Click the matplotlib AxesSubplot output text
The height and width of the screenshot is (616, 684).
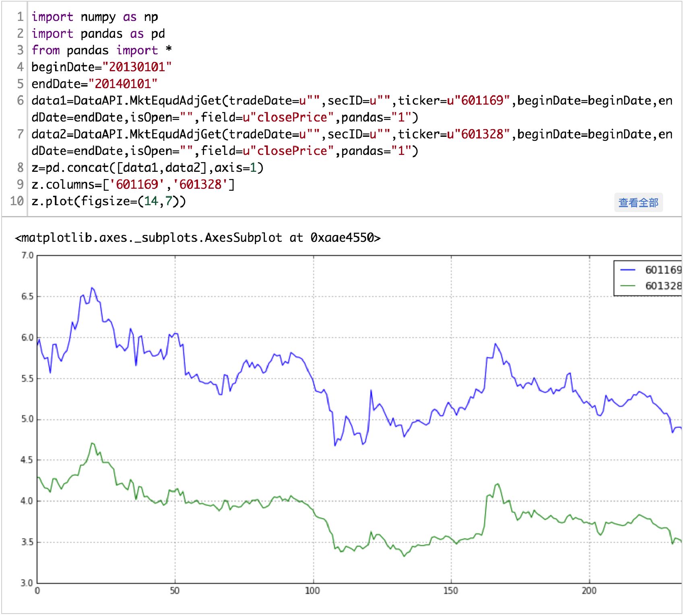(198, 238)
